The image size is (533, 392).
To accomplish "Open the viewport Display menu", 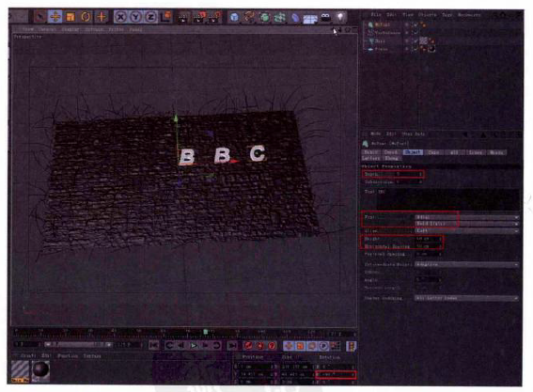I will [x=71, y=29].
